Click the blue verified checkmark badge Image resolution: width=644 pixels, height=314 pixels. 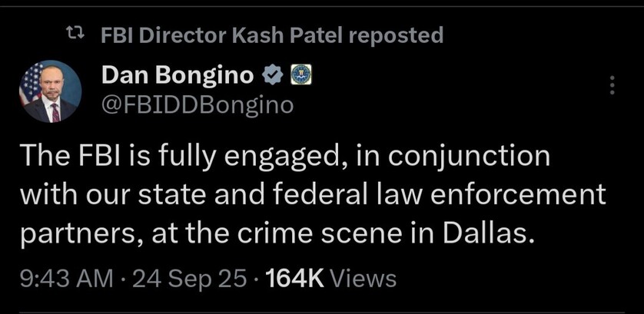tap(272, 76)
